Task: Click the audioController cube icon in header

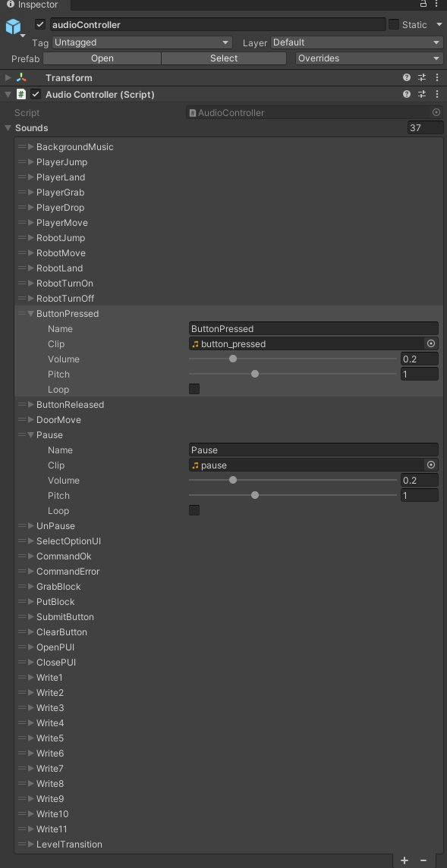Action: (x=13, y=27)
